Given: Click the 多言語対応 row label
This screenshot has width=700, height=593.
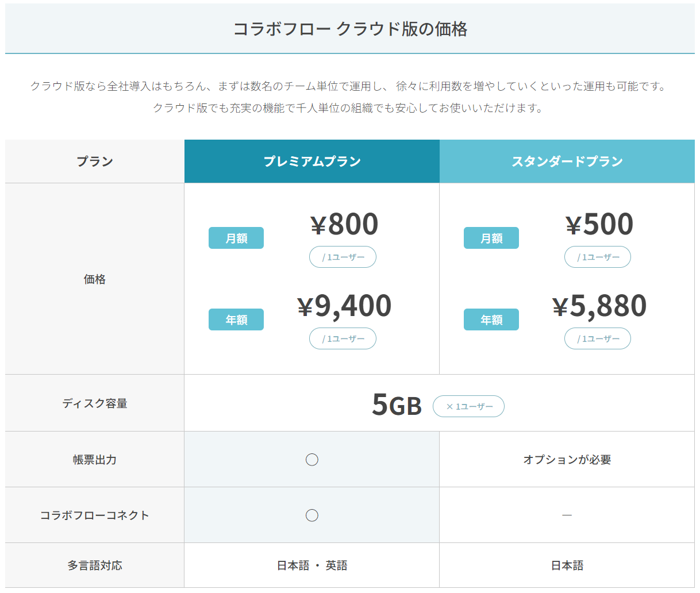Looking at the screenshot, I should [95, 565].
